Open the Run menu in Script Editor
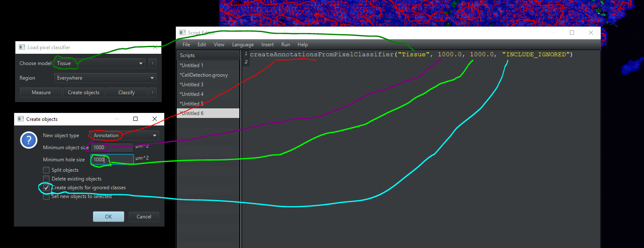 (x=286, y=45)
